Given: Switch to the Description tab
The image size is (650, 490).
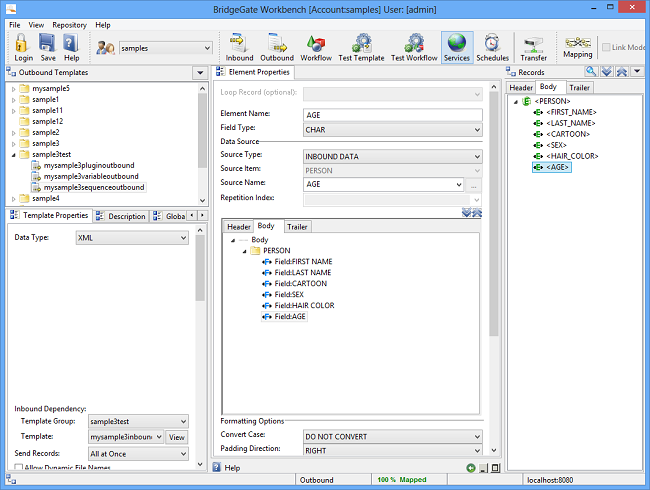Looking at the screenshot, I should click(121, 216).
